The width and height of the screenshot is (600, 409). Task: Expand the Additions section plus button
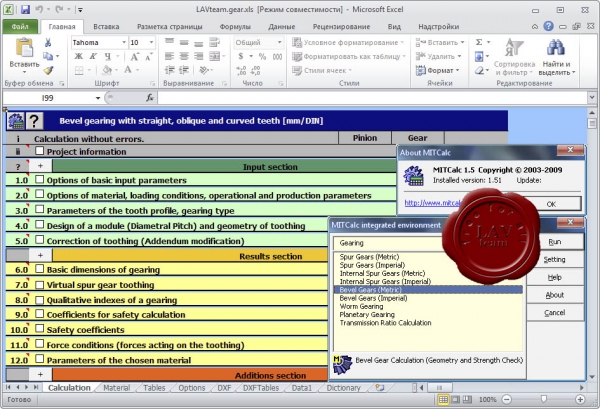pyautogui.click(x=40, y=374)
